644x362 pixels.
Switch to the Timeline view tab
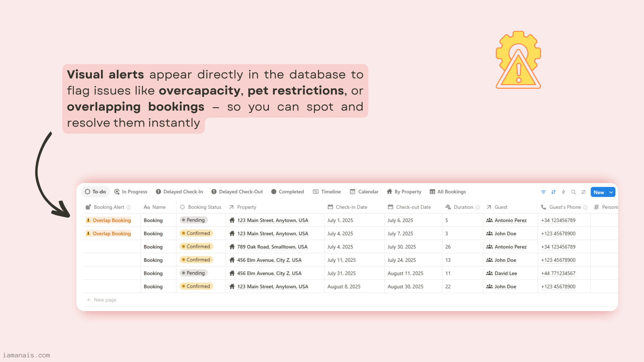[x=327, y=192]
